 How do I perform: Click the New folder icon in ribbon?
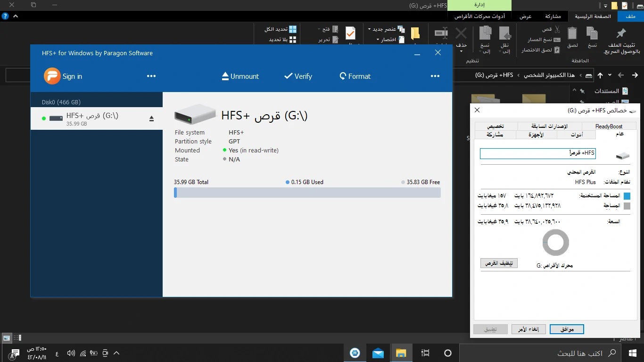[x=415, y=34]
